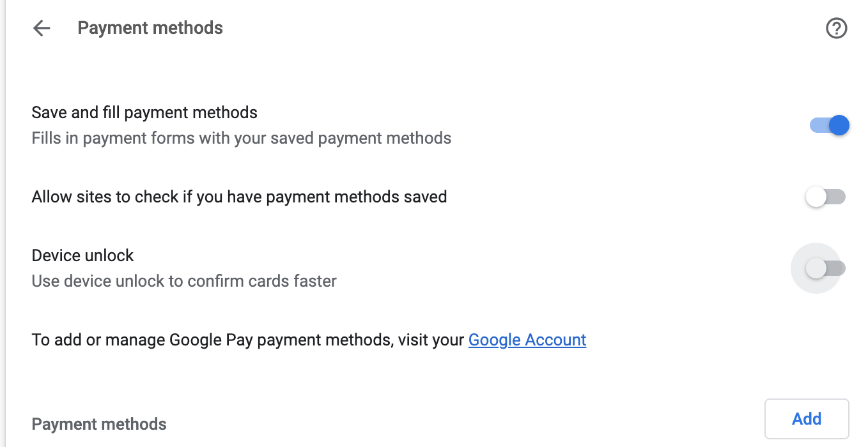
Task: Click 'saved payment methods' in the description text
Action: coord(385,138)
